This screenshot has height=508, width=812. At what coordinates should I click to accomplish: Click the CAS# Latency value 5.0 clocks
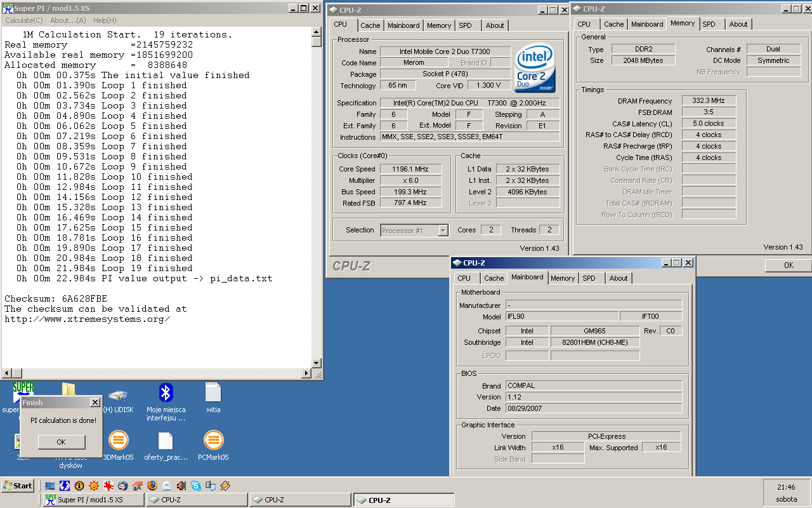click(x=709, y=123)
